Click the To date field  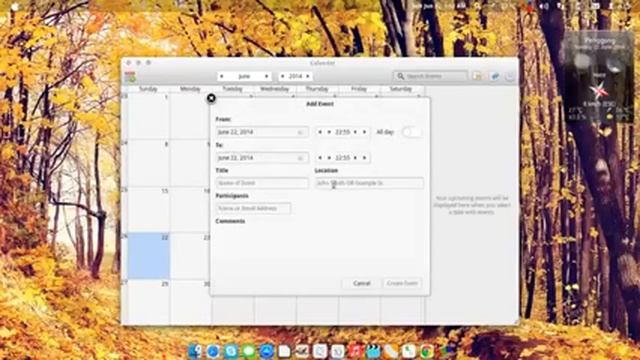pyautogui.click(x=262, y=158)
